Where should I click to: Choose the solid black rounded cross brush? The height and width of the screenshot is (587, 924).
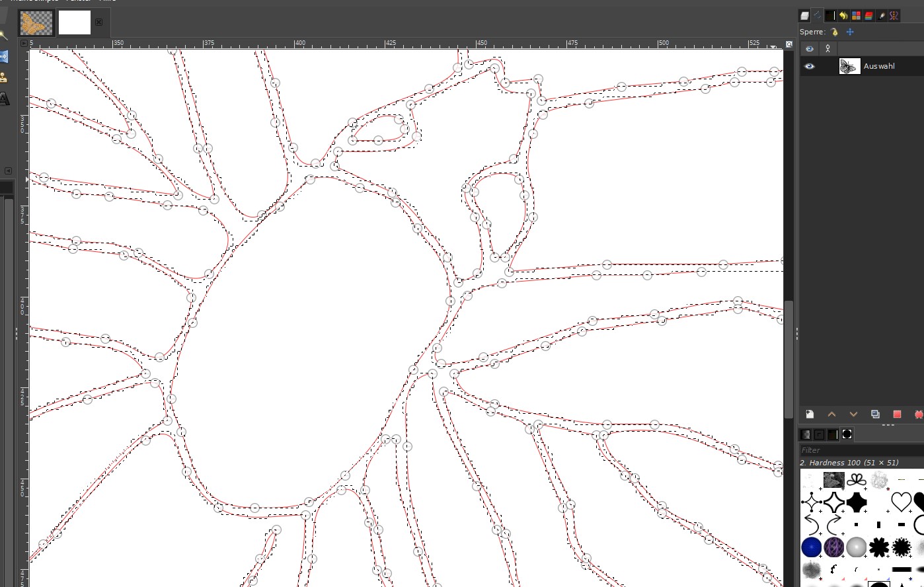point(857,502)
